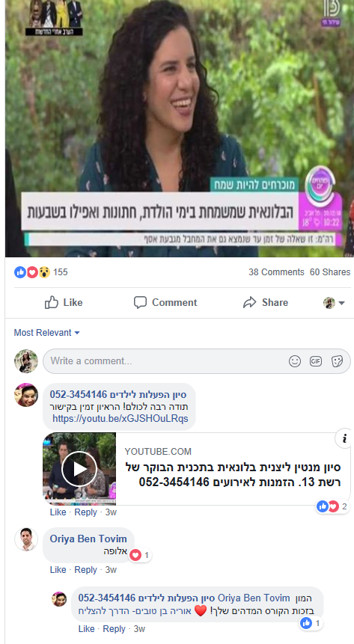Screen dimensions: 354x644
Task: Click the info icon on YouTube preview
Action: pos(344,438)
